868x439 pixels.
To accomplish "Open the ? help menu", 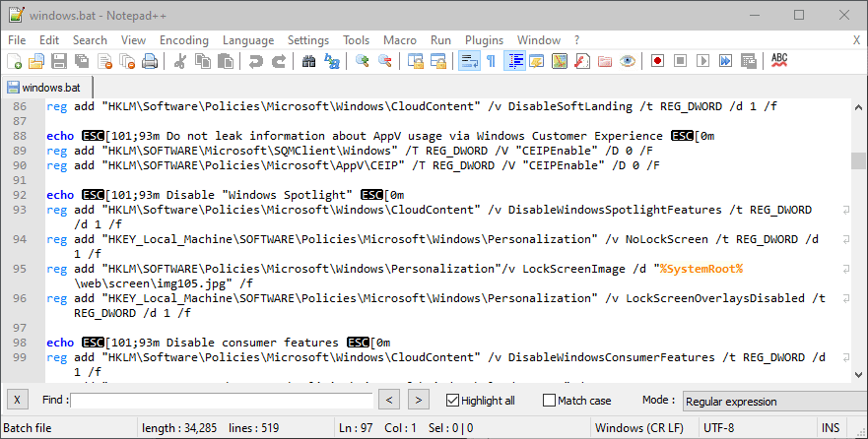I will point(576,40).
